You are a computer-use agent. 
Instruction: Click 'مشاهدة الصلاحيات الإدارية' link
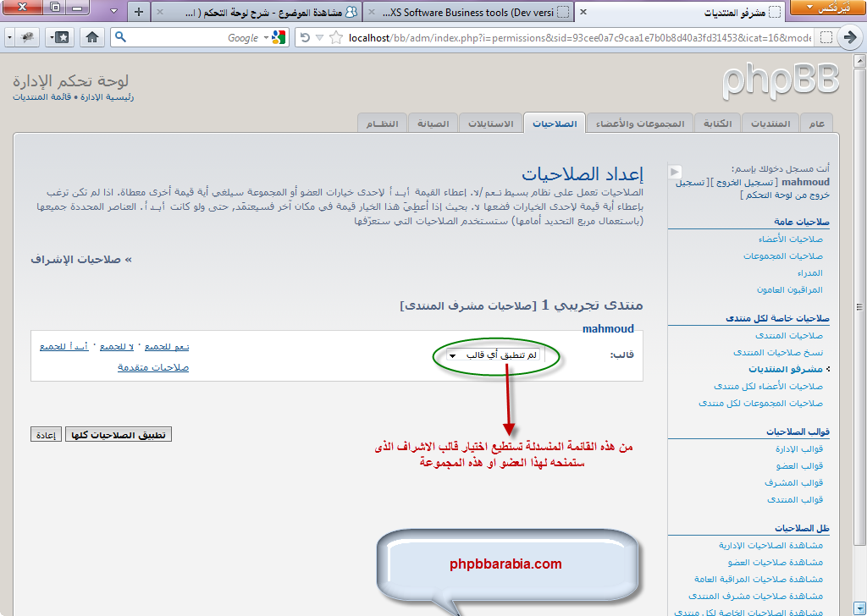(x=770, y=545)
